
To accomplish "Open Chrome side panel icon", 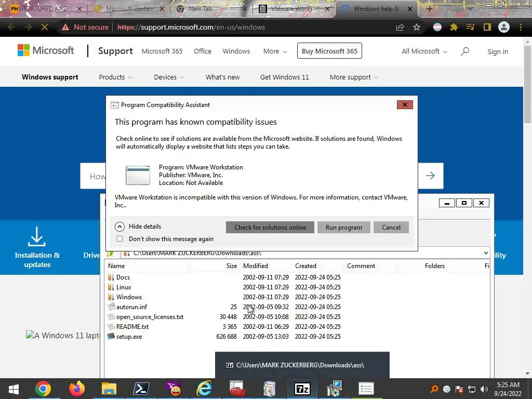I will (487, 27).
